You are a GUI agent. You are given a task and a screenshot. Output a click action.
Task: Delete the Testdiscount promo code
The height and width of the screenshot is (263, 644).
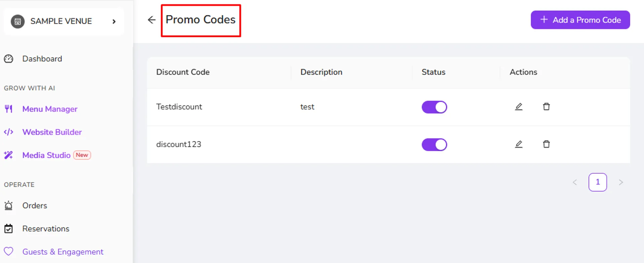[546, 107]
